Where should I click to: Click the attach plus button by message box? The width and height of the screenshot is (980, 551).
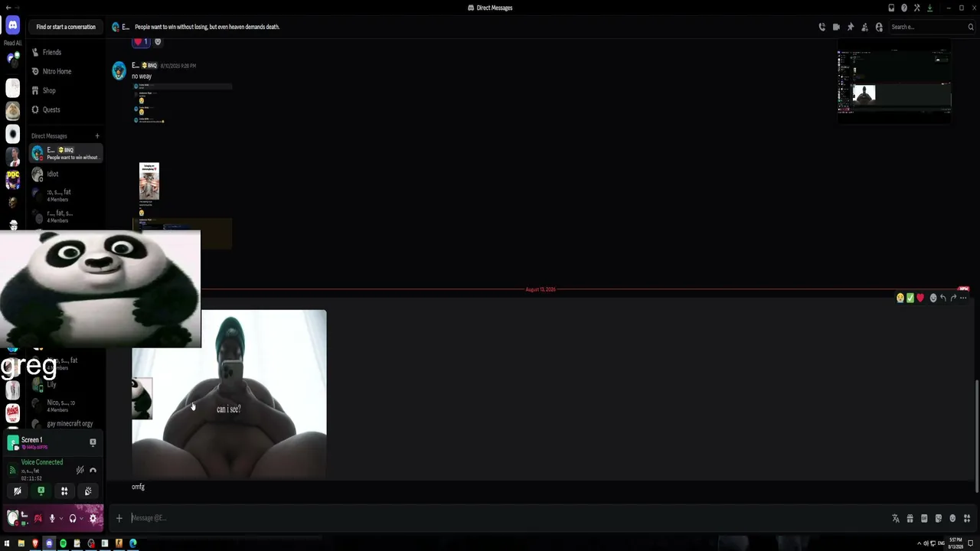click(x=119, y=518)
